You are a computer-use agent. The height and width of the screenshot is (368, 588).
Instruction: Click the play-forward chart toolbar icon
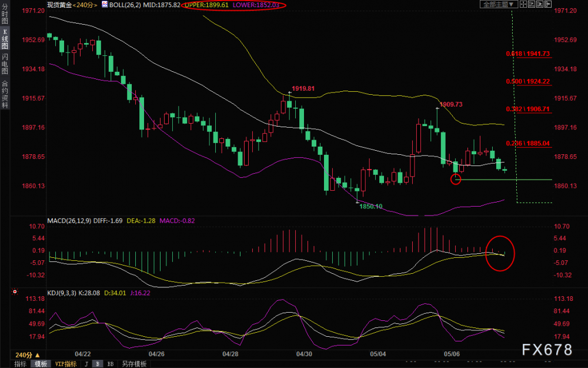coord(540,4)
